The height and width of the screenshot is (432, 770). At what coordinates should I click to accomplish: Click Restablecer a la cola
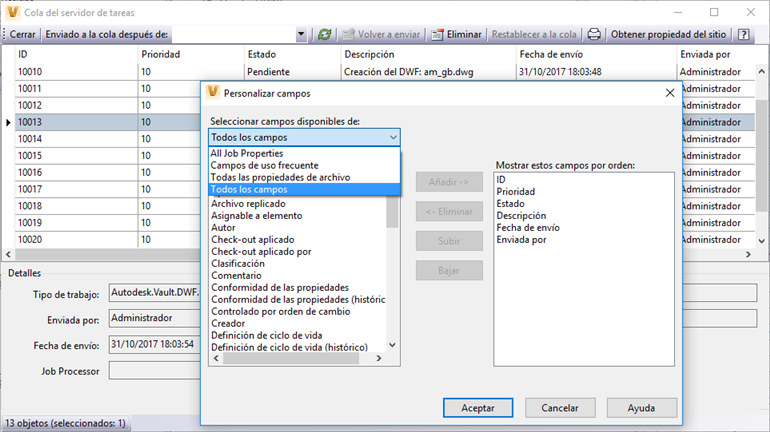click(534, 34)
